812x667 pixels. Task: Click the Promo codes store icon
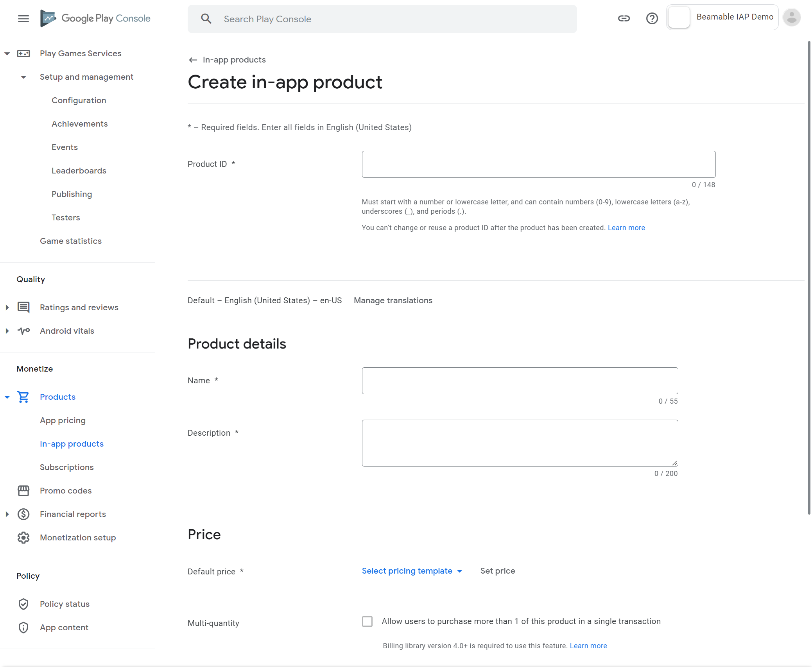[23, 491]
